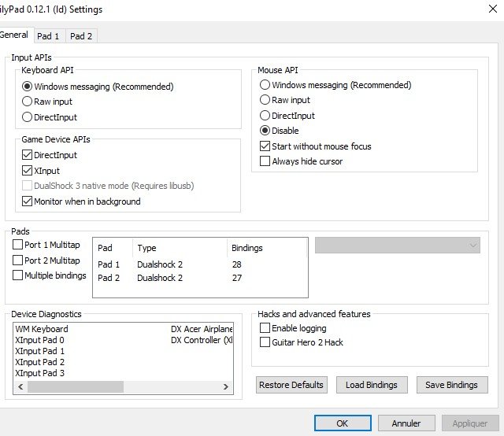Select DirectInput radio under Keyboard API
The height and width of the screenshot is (436, 504).
[28, 117]
